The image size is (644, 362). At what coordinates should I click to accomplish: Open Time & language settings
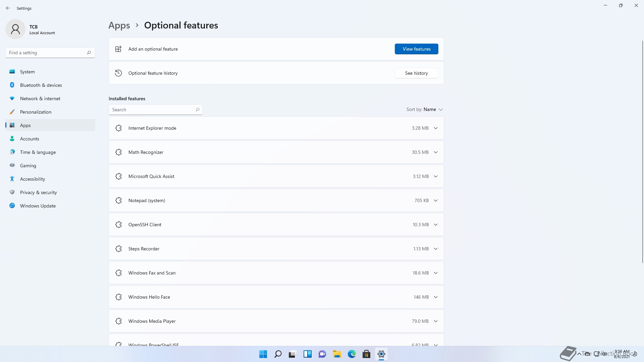tap(50, 152)
